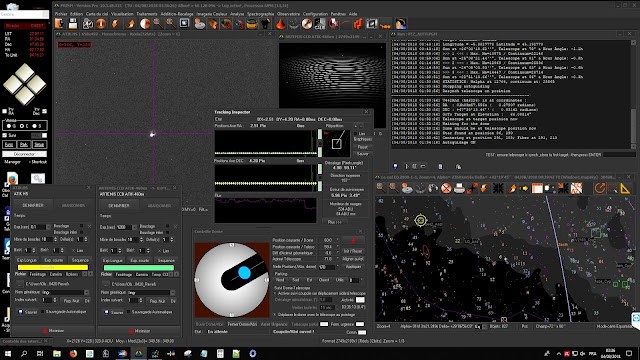Toggle the Suivi tracking checkbox

click(5, 135)
